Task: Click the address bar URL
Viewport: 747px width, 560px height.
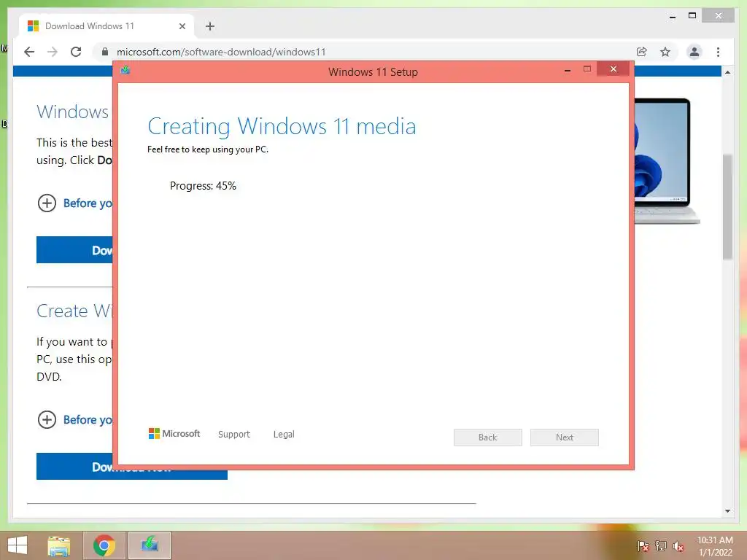Action: tap(221, 52)
